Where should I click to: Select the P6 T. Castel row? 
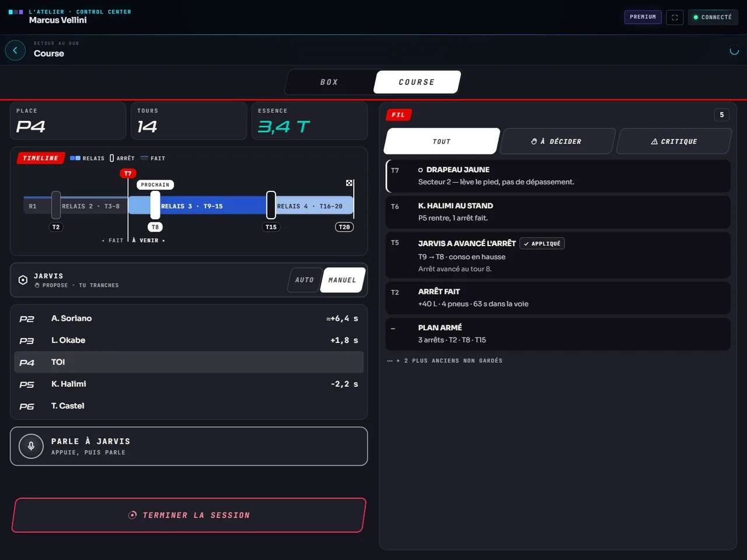pyautogui.click(x=189, y=406)
